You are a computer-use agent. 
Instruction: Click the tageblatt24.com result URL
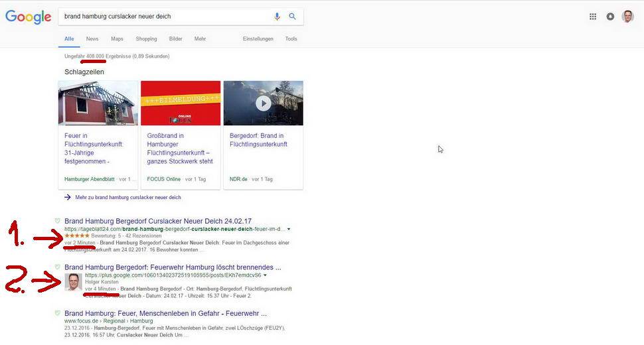point(174,229)
